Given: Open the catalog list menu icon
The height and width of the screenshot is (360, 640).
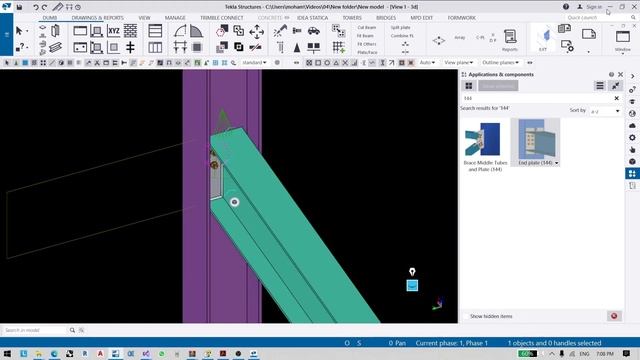Looking at the screenshot, I should 600,86.
